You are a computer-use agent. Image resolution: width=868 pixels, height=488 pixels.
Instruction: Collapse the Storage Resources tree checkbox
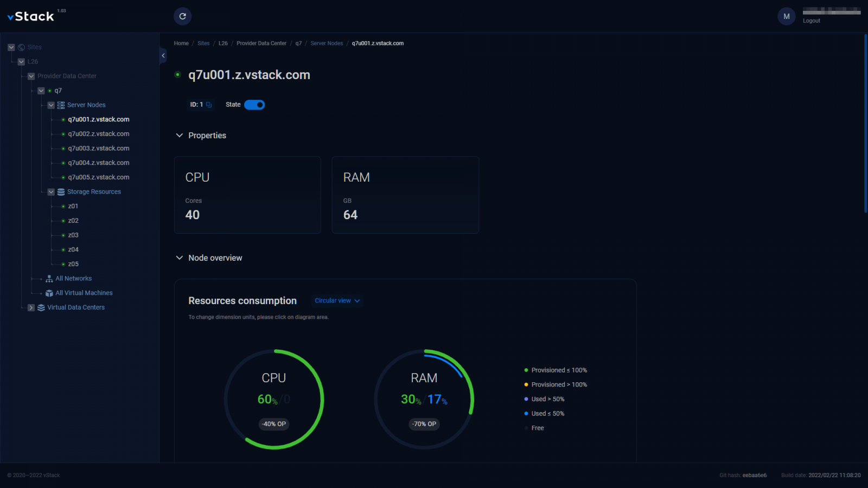[51, 192]
